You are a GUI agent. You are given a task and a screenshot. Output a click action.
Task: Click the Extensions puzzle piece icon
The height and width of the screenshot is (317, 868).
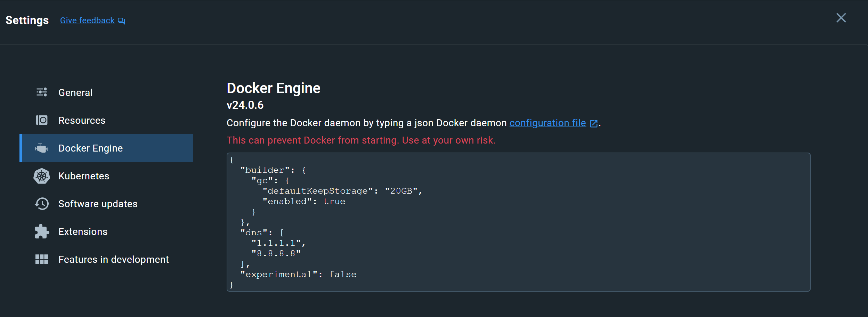pos(42,231)
